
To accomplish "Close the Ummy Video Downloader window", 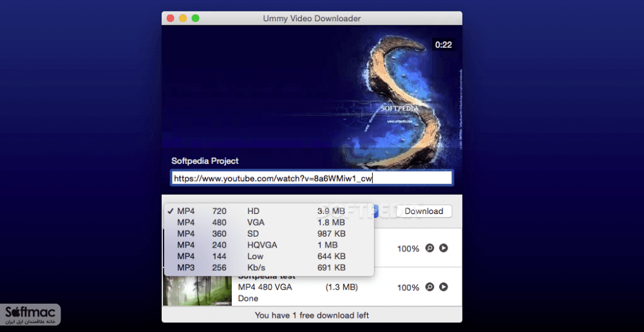I will click(170, 18).
